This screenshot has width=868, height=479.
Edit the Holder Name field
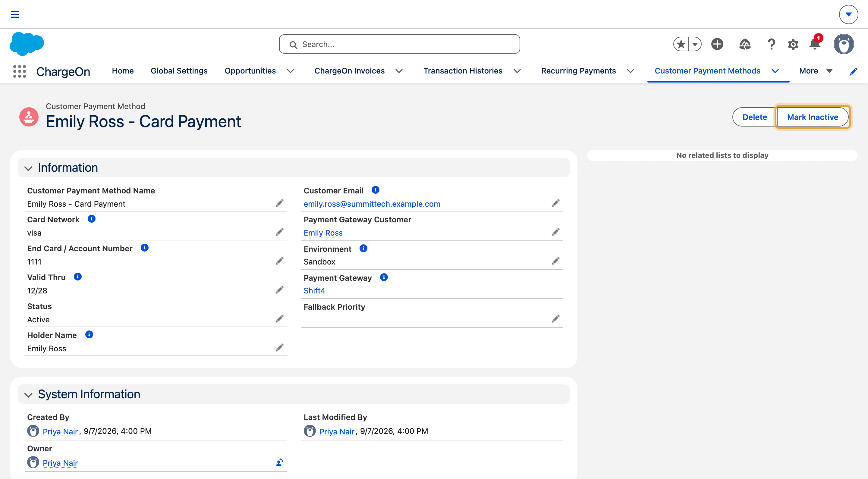[x=279, y=348]
